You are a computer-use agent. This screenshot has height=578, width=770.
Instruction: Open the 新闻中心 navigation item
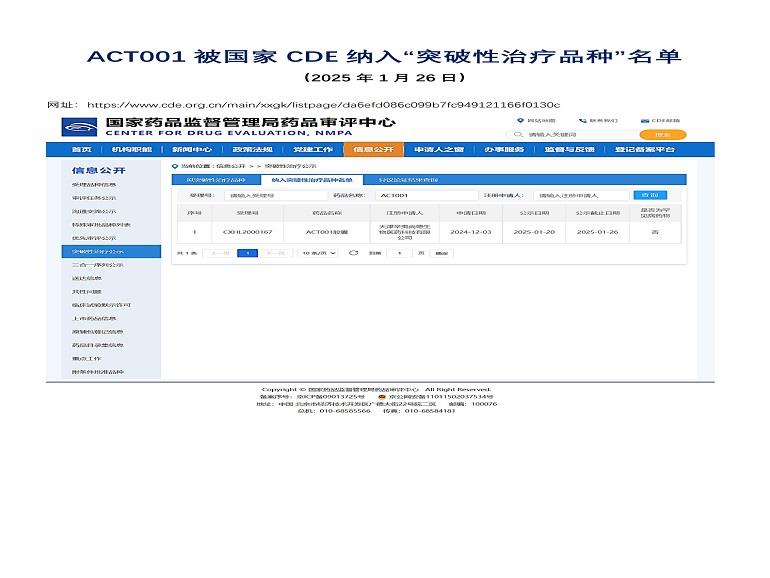point(192,149)
